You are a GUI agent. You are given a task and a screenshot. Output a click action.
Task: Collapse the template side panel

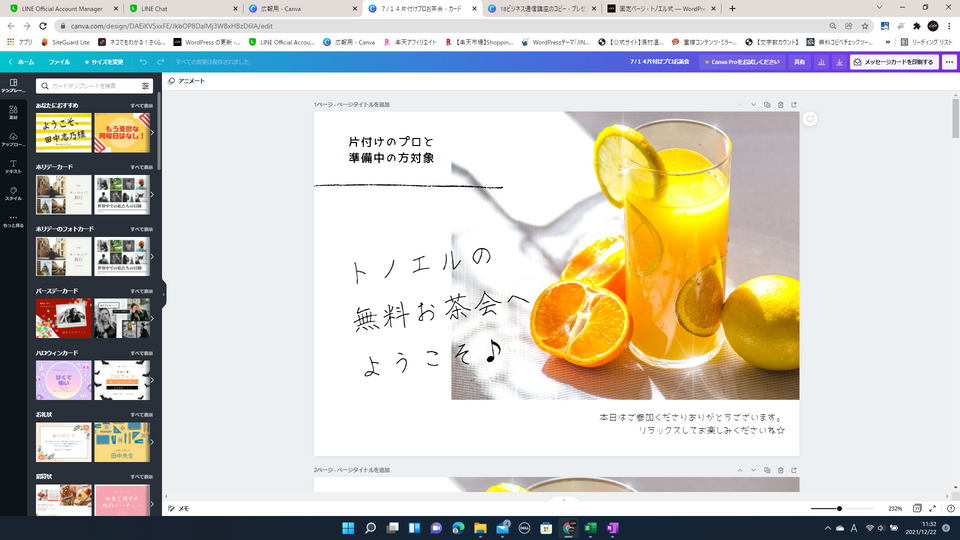[163, 293]
